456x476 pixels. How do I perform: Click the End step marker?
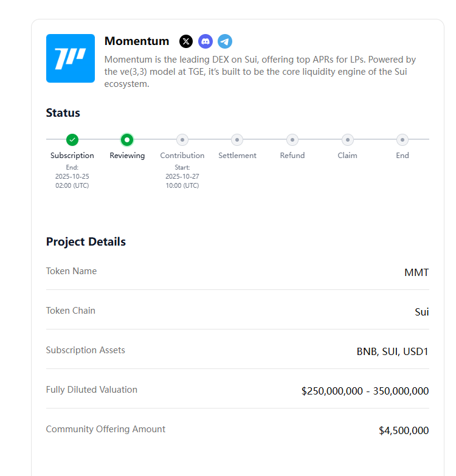(402, 140)
